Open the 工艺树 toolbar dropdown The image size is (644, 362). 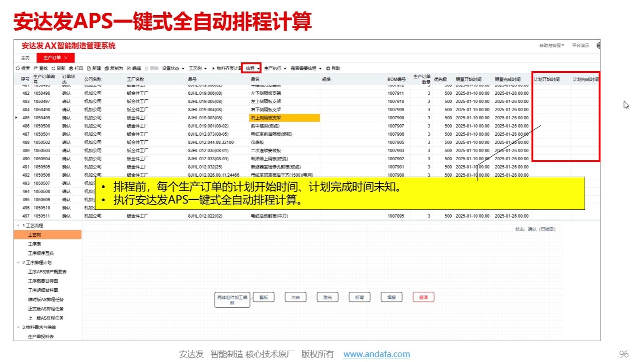click(198, 68)
